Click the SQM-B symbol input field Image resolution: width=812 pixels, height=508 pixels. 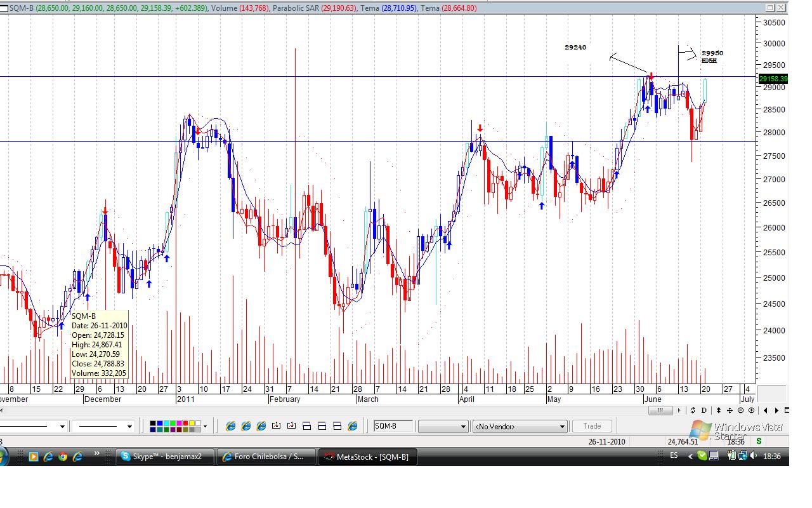tap(393, 426)
